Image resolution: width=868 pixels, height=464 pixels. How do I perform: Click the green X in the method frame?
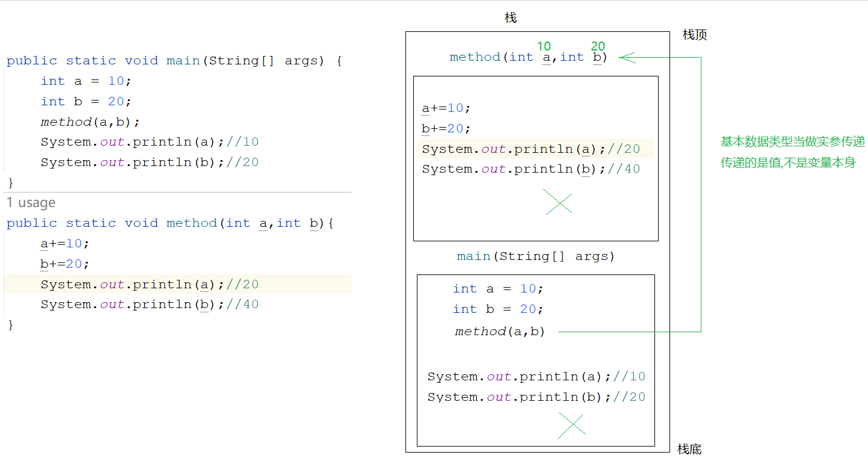559,203
